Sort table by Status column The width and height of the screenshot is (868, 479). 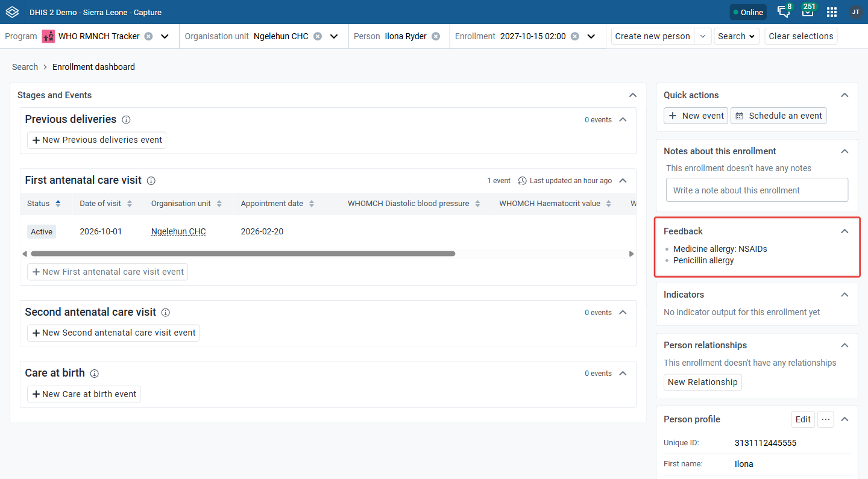coord(58,204)
